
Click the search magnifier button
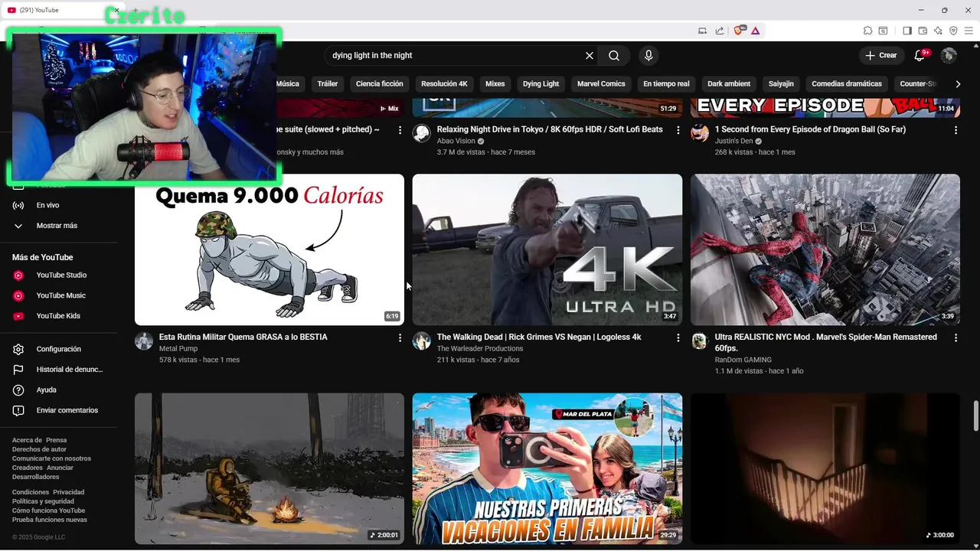coord(614,56)
